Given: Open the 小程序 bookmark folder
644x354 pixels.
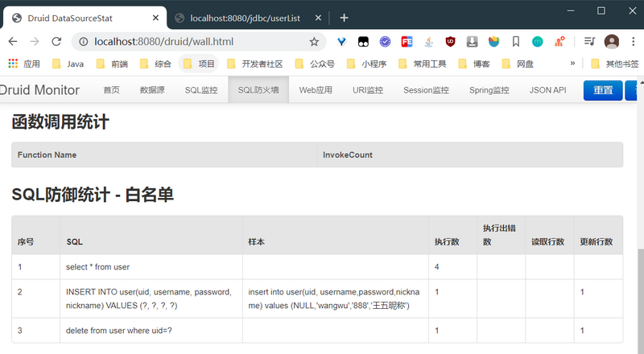Looking at the screenshot, I should pyautogui.click(x=367, y=64).
